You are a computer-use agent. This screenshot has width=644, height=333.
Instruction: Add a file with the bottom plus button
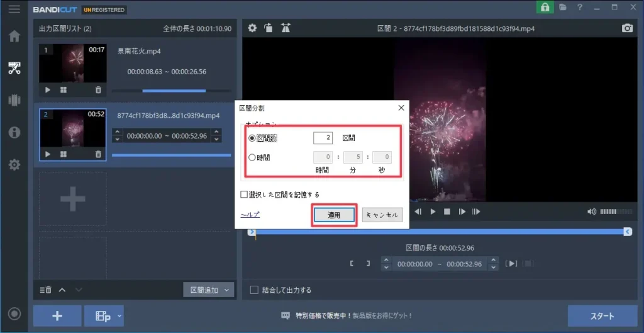pyautogui.click(x=57, y=316)
